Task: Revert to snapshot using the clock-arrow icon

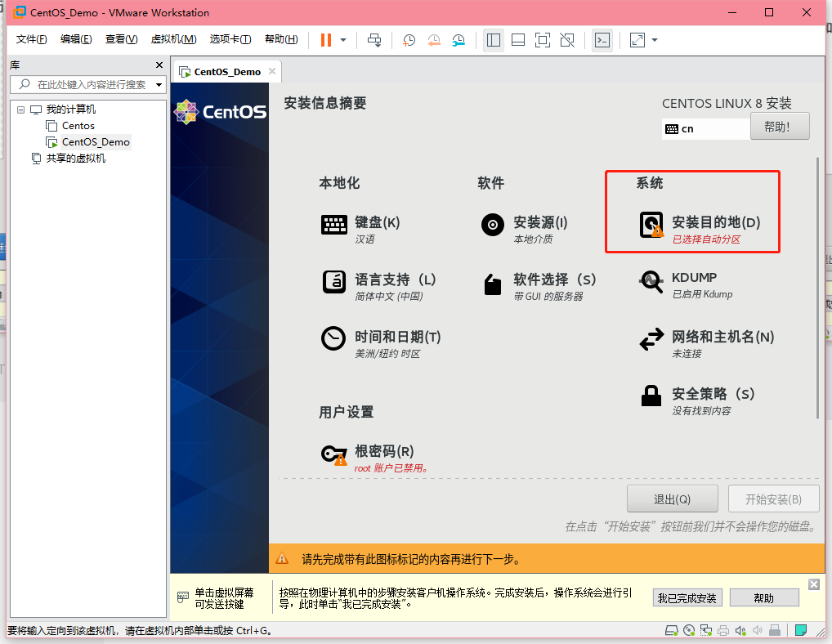Action: [433, 40]
